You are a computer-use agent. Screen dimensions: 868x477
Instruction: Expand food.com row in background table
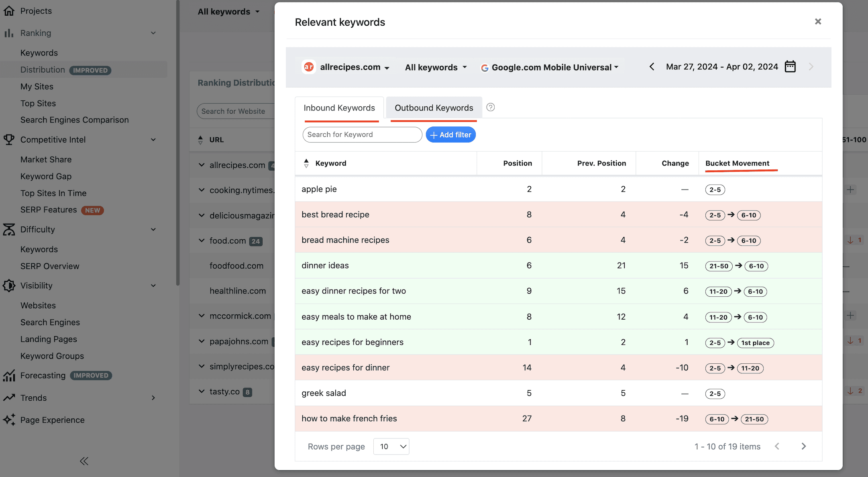pos(202,240)
